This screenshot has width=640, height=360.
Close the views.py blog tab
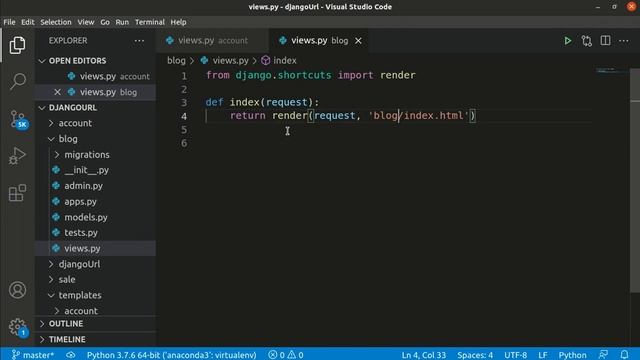tap(358, 40)
